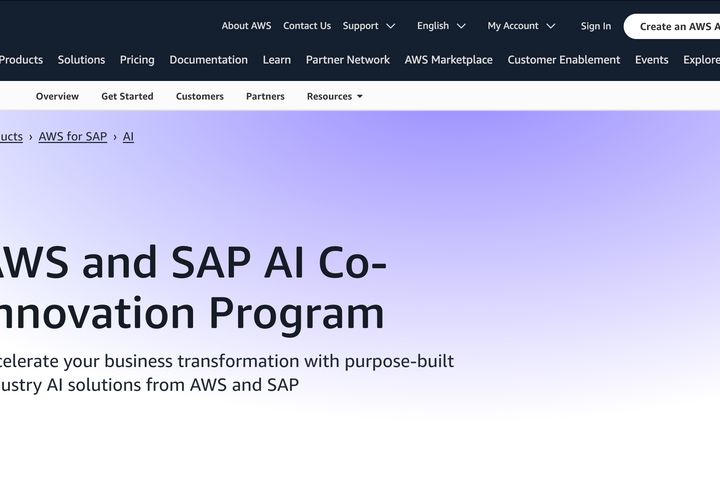Open Partner Network in navigation
720x480 pixels.
pyautogui.click(x=348, y=60)
